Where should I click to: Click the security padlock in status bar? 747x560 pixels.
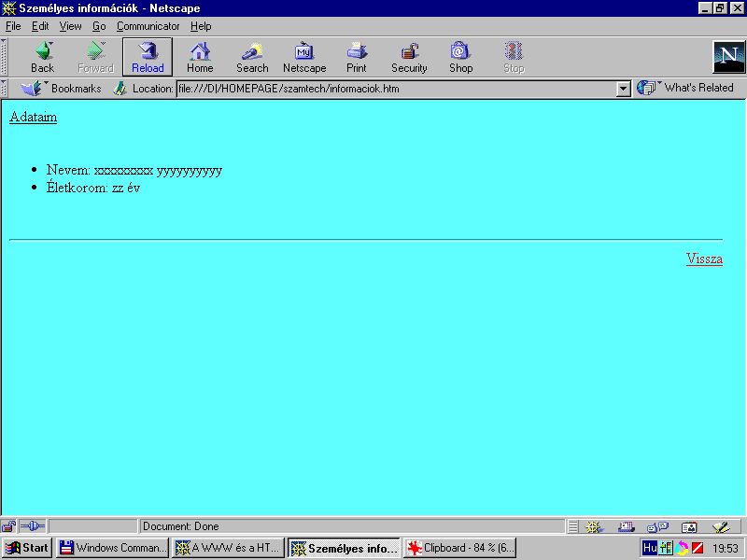(8, 526)
